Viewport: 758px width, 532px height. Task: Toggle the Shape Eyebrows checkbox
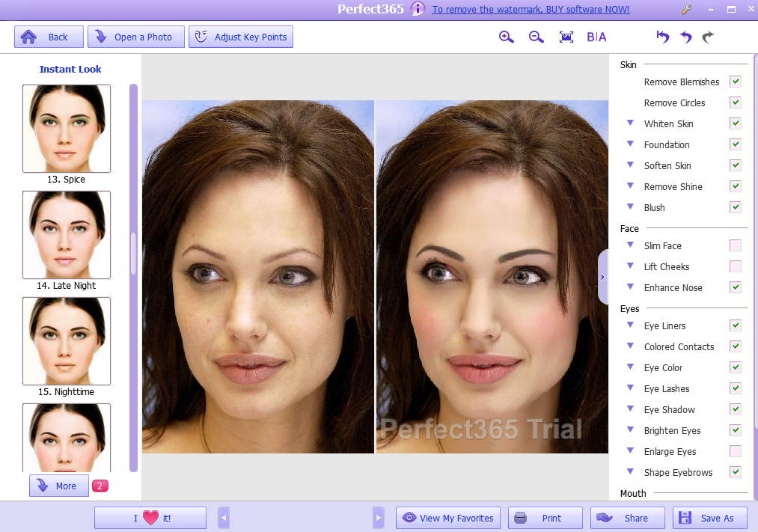[x=736, y=472]
